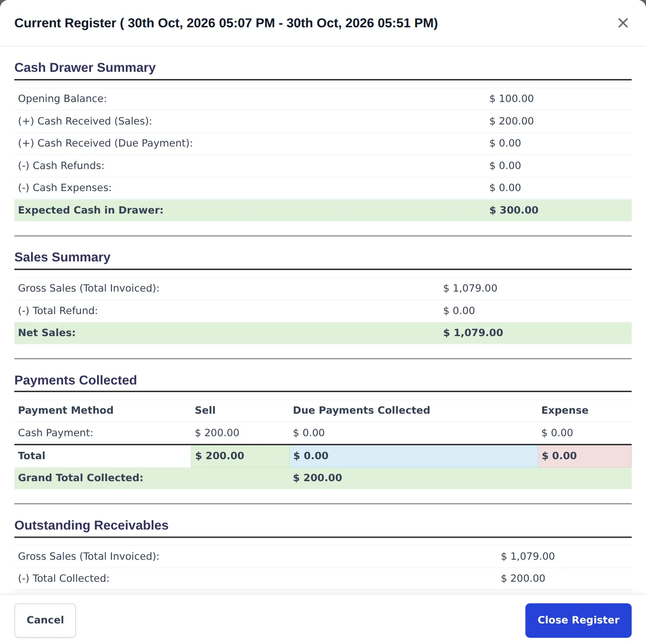Viewport: 646px width, 644px height.
Task: Click the Current Register dialog title
Action: tap(226, 23)
